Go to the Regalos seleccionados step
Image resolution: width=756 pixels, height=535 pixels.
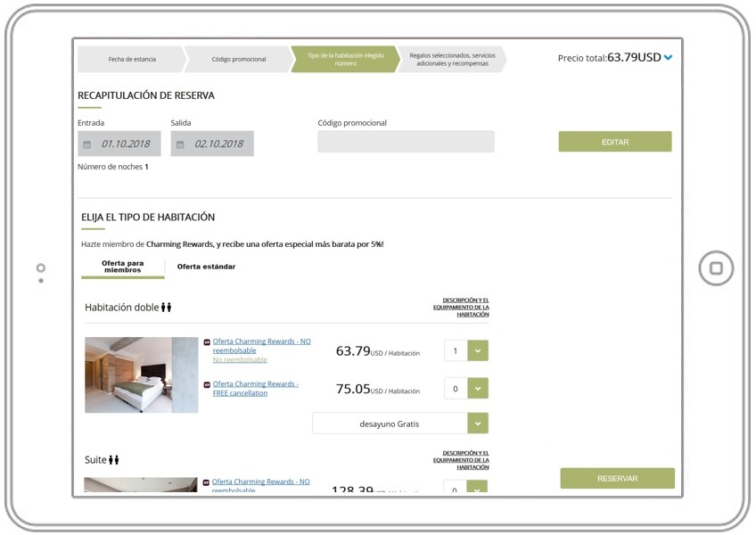pos(451,60)
